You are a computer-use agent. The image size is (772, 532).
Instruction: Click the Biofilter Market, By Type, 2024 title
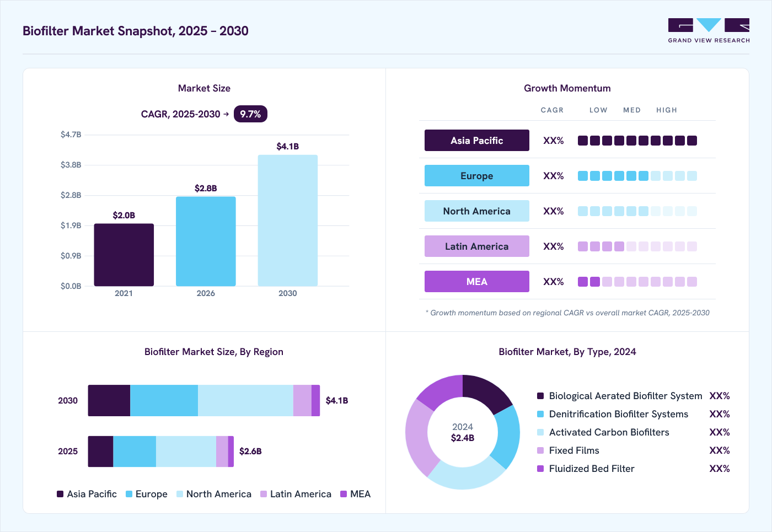pos(567,352)
